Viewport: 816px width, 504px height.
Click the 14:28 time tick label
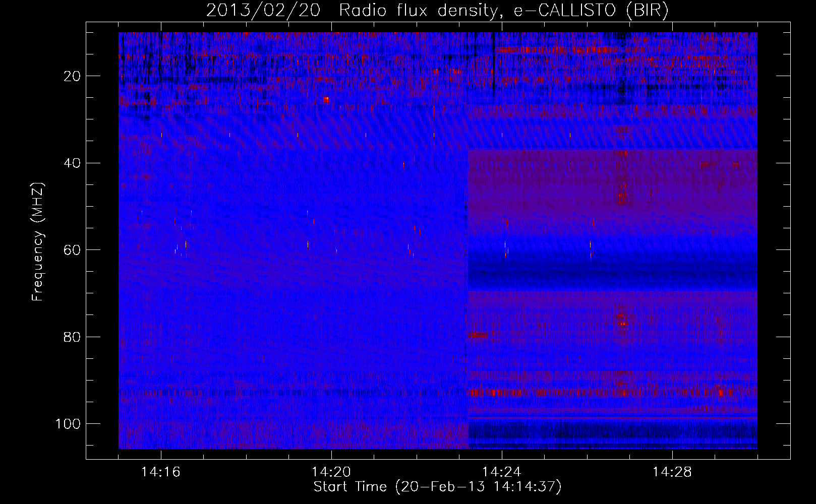click(672, 472)
